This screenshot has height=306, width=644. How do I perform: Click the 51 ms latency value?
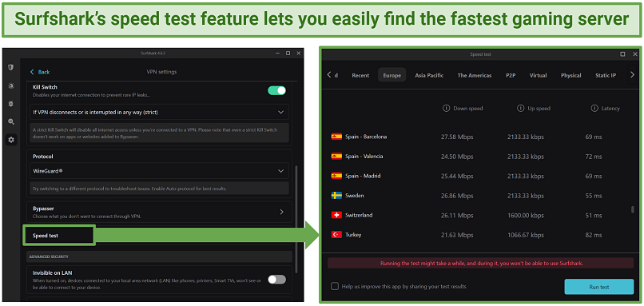point(594,215)
